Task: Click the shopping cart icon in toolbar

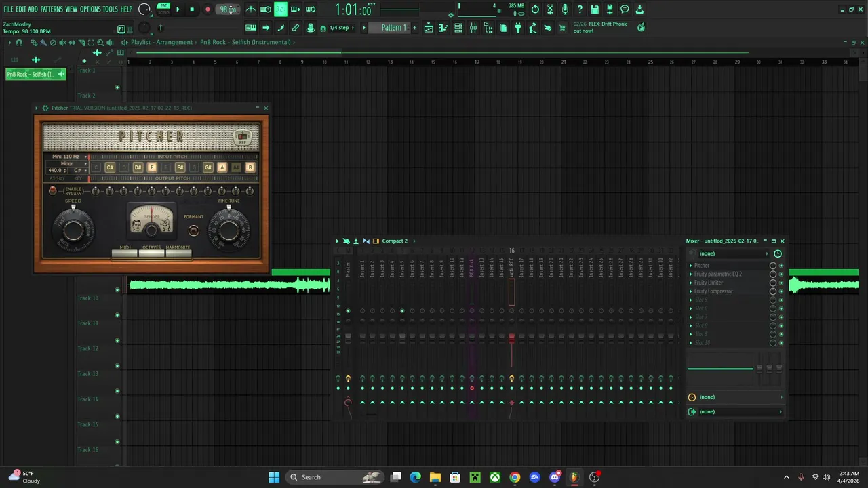Action: 562,28
